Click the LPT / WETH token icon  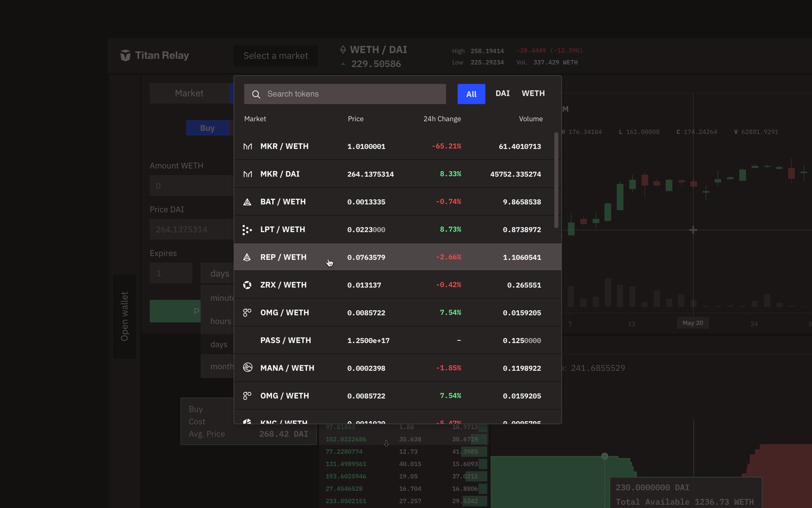[x=247, y=230]
